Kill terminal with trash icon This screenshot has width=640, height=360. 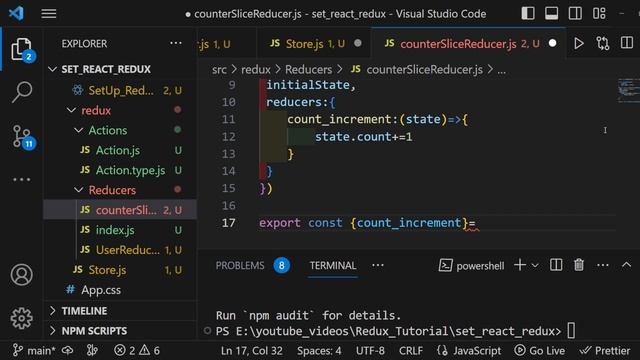coord(579,265)
